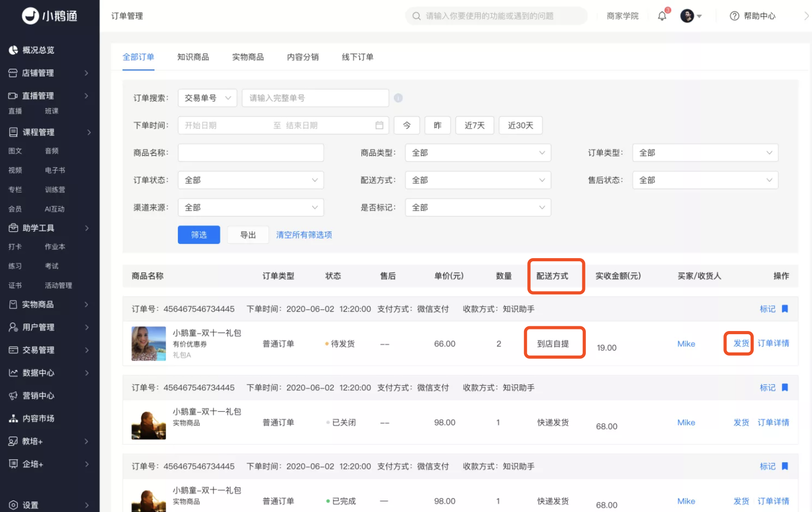Click the 帮助中心 question mark icon

[734, 16]
